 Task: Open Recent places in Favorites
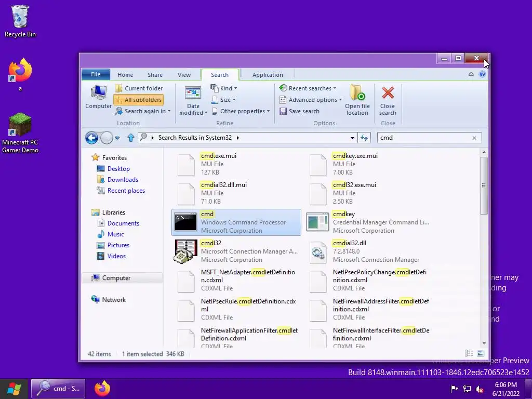(x=126, y=190)
